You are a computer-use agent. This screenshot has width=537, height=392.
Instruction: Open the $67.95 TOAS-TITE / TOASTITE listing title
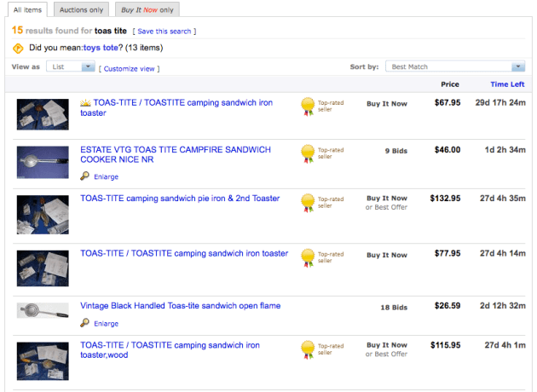pyautogui.click(x=176, y=107)
